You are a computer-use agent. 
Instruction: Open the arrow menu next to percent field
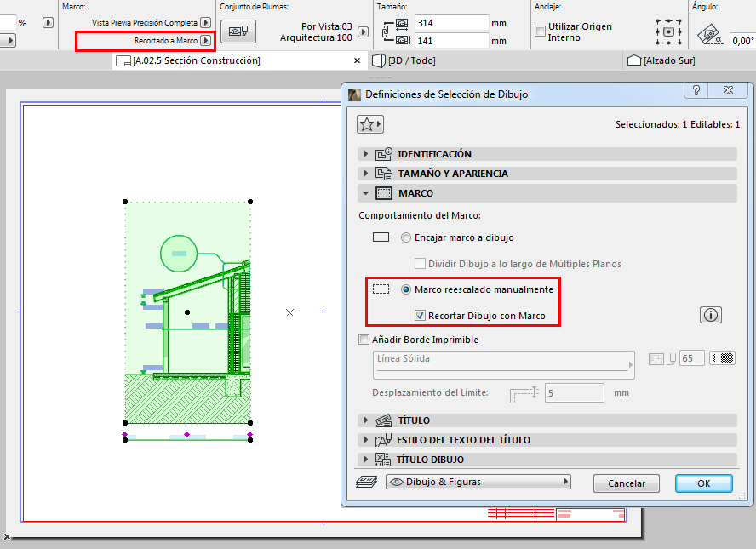coord(48,23)
